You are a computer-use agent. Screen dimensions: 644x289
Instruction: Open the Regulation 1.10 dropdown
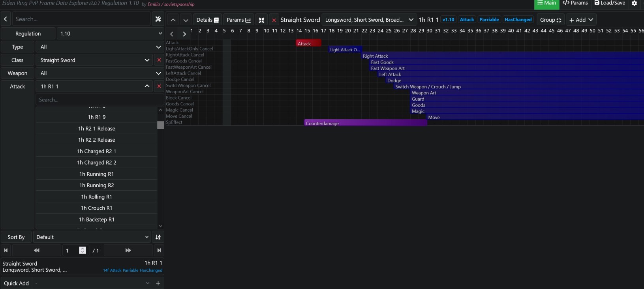pyautogui.click(x=110, y=34)
